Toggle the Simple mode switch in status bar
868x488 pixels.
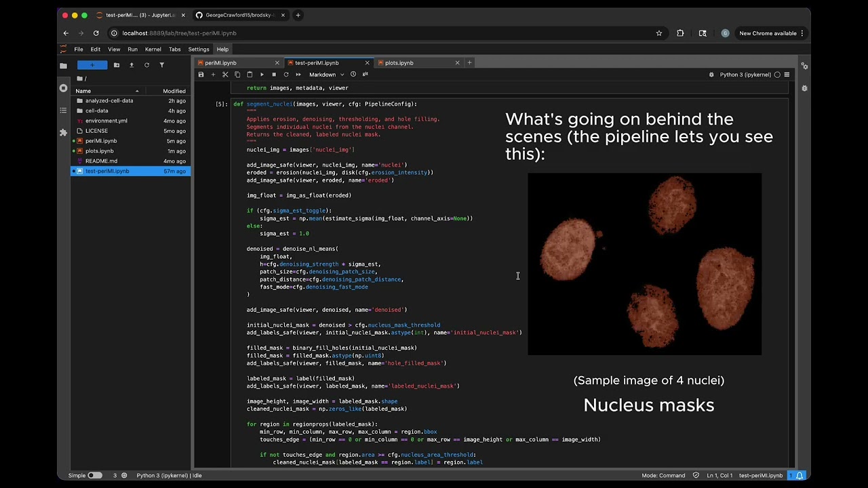pyautogui.click(x=94, y=475)
